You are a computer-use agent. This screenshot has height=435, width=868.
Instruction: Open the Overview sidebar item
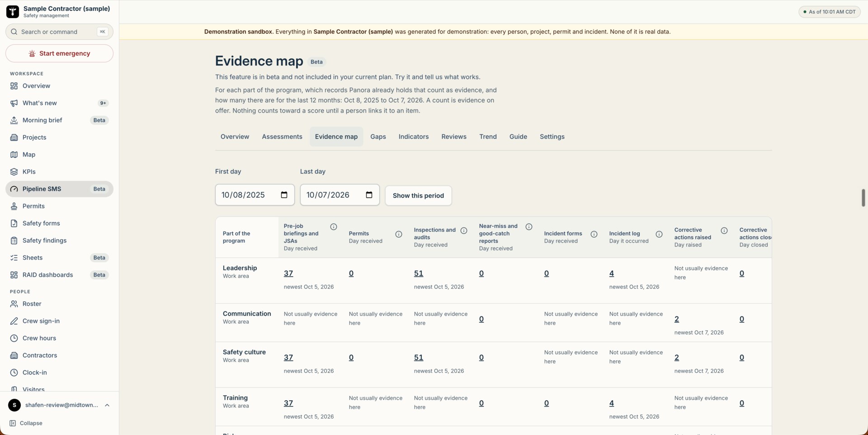59,86
